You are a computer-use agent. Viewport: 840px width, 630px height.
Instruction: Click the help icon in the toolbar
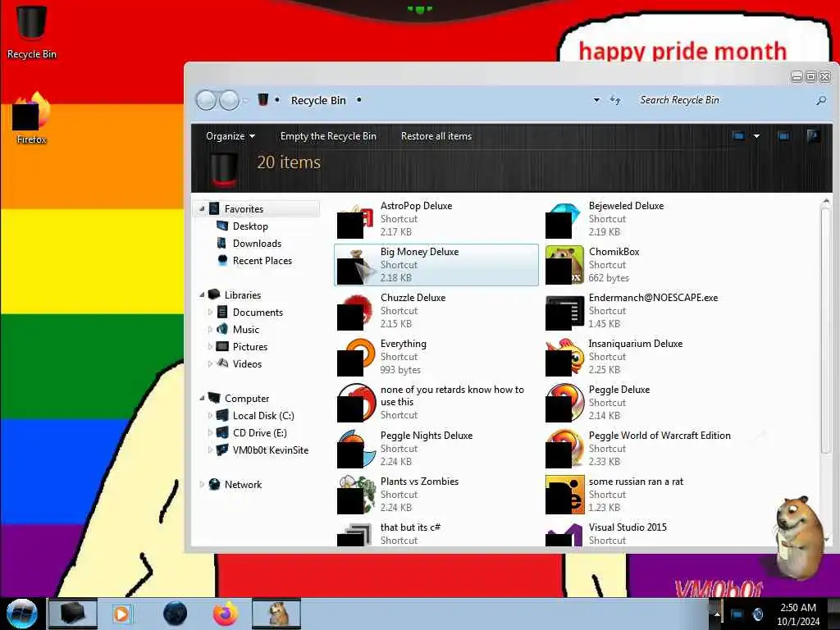point(813,136)
